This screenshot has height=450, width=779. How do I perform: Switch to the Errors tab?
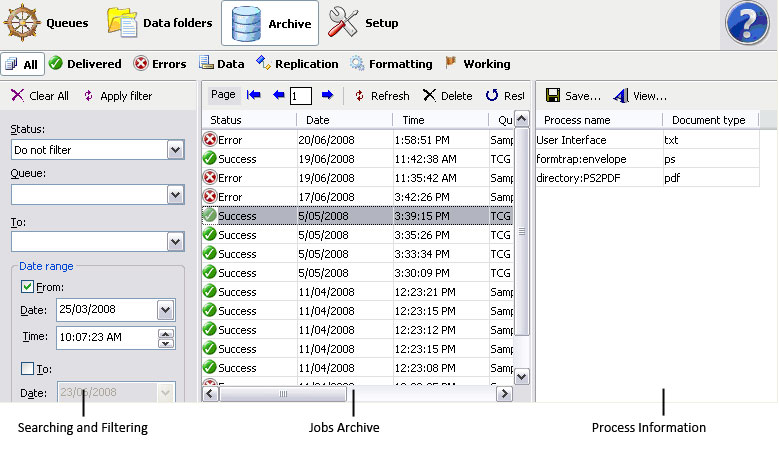160,64
